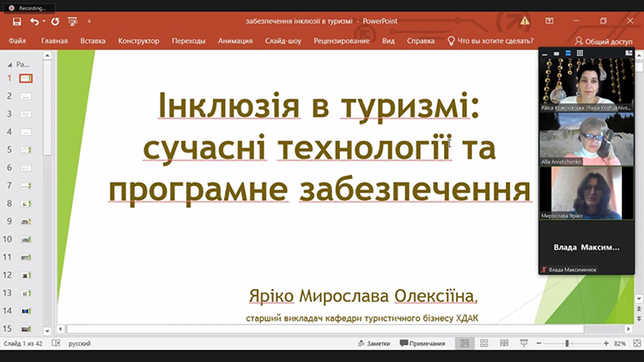
Task: Open the Файл menu
Action: click(x=17, y=40)
